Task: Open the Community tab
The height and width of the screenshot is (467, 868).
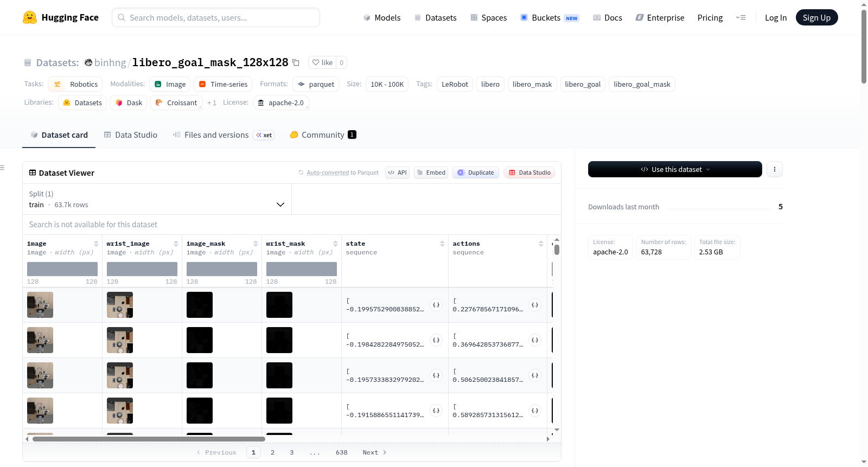Action: click(x=323, y=135)
